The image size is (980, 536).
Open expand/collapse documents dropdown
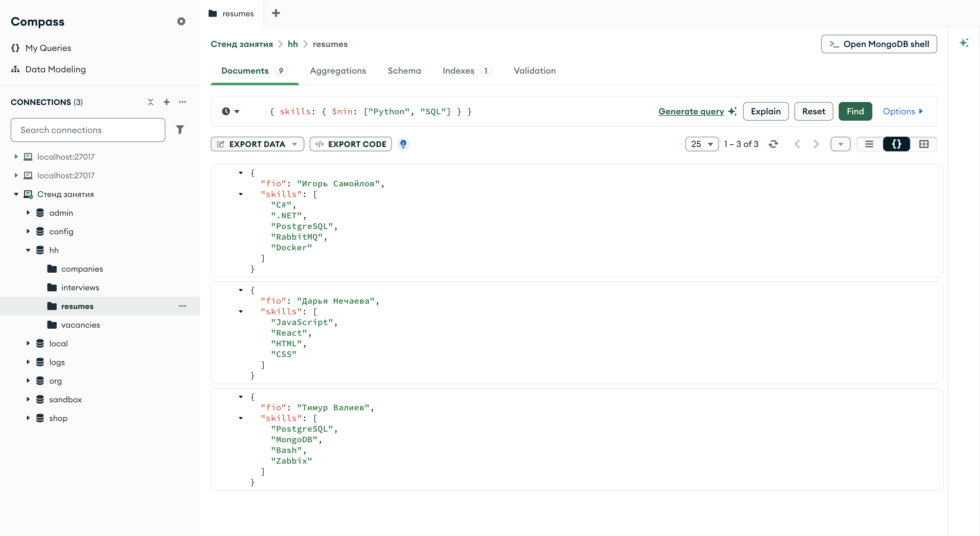[841, 144]
